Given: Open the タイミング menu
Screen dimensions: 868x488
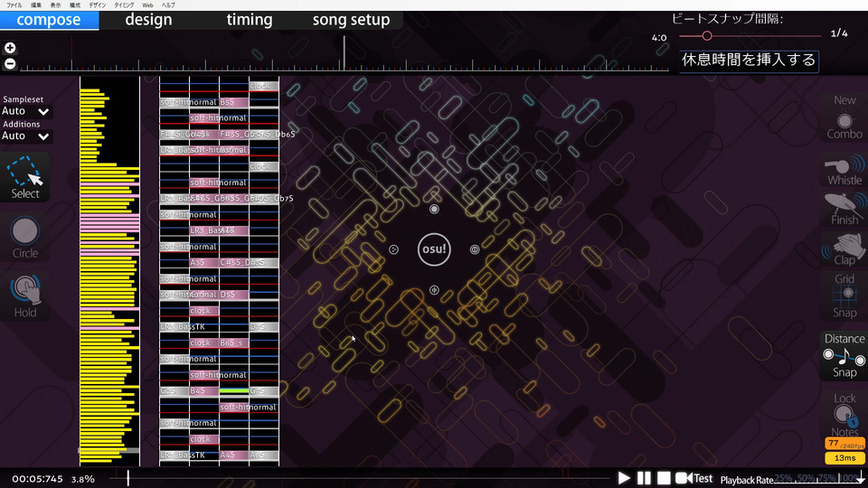Looking at the screenshot, I should pyautogui.click(x=124, y=5).
